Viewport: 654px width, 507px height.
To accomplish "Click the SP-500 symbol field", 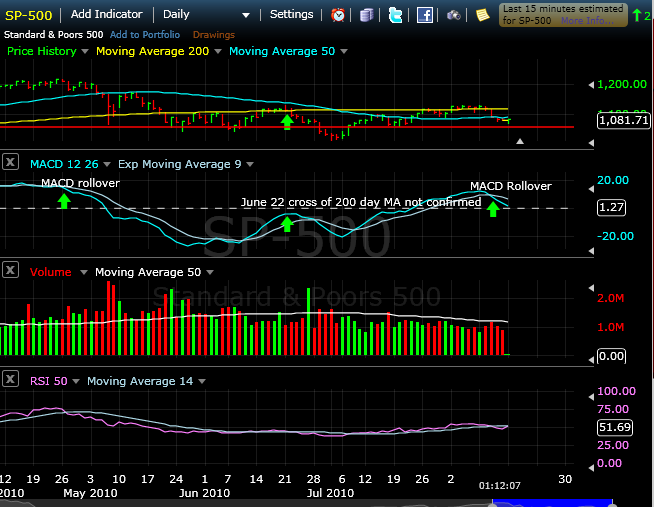I will pyautogui.click(x=28, y=15).
